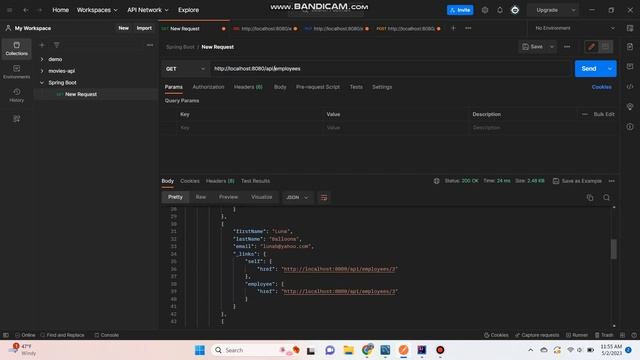Open the request info icon in the right sidebar
Image resolution: width=640 pixels, height=360 pixels.
pos(630,127)
